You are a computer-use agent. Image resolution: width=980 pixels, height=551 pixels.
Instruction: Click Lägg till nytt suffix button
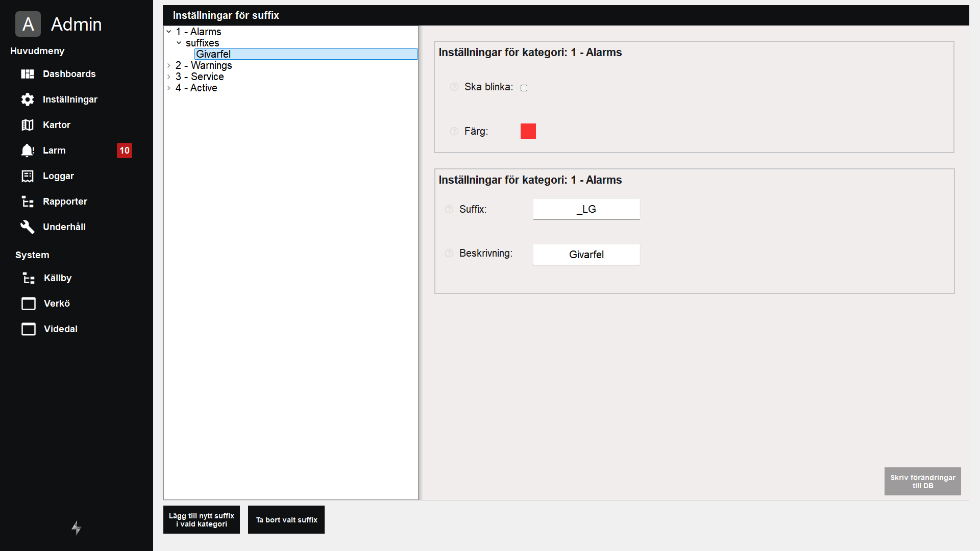201,519
